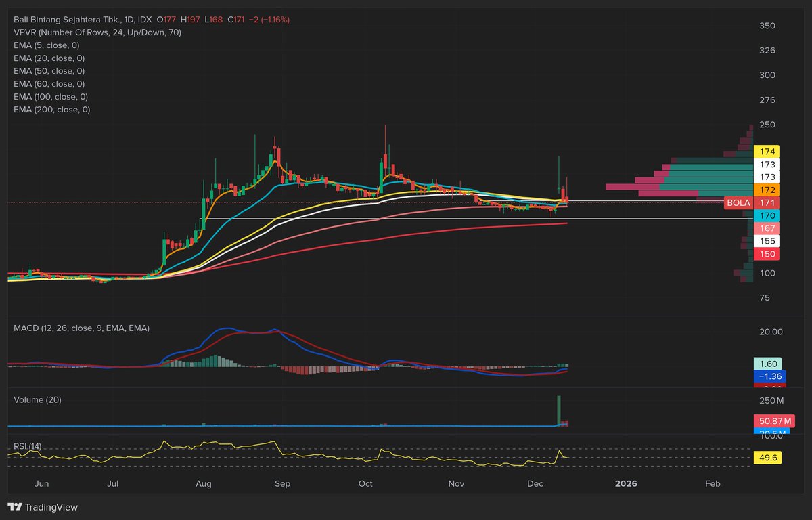The width and height of the screenshot is (812, 520).
Task: Click 20.00 on the MACD axis
Action: click(x=771, y=332)
